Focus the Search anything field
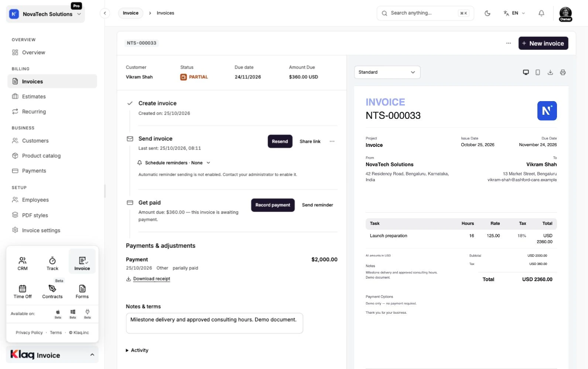 point(425,13)
